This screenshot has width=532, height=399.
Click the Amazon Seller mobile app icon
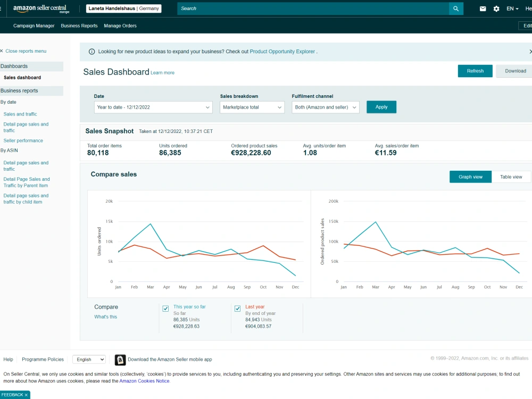[120, 360]
